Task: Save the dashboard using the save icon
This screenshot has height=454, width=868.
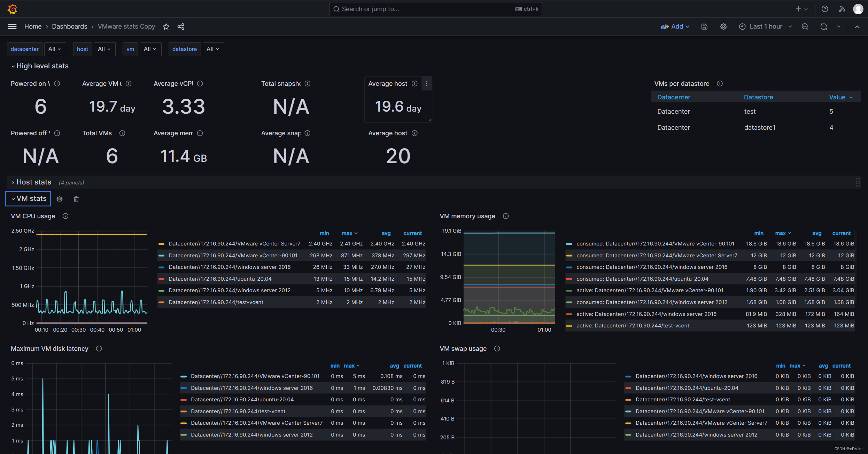Action: [704, 27]
